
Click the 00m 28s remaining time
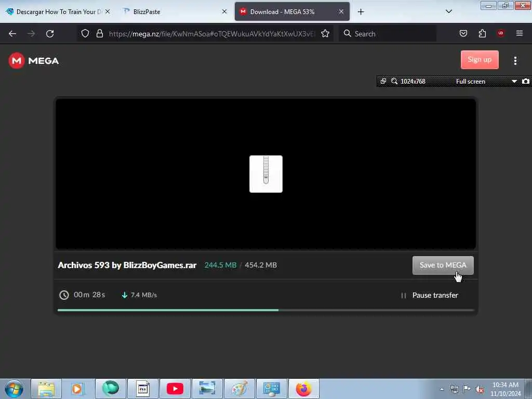(x=89, y=295)
